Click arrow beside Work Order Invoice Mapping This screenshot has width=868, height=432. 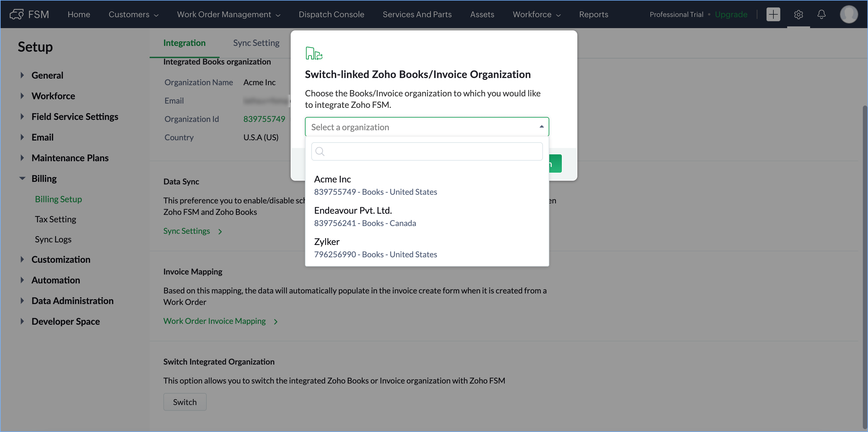276,322
